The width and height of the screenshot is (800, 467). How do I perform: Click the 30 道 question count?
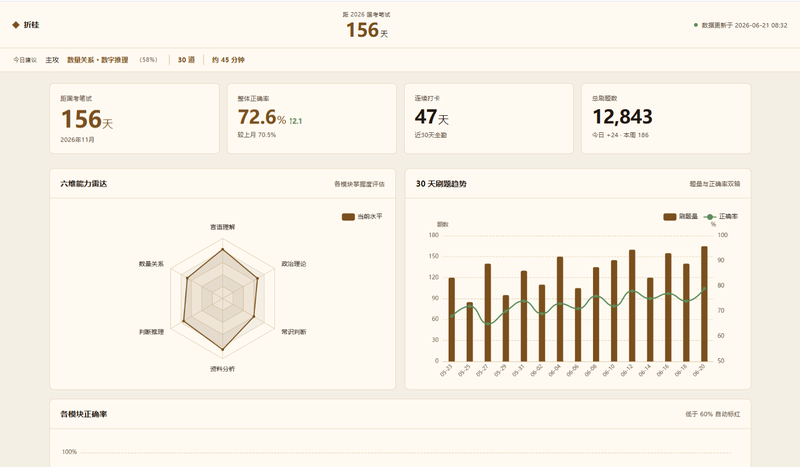(x=186, y=60)
